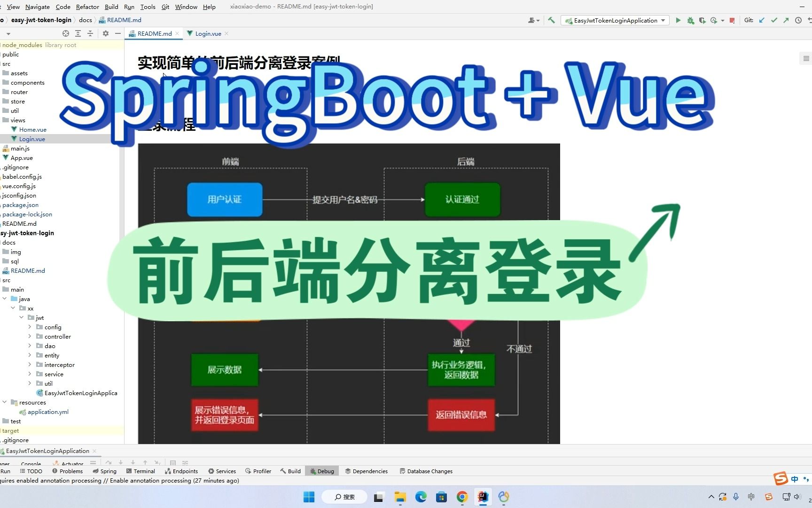Image resolution: width=812 pixels, height=508 pixels.
Task: Collapse the java folder
Action: (5, 299)
